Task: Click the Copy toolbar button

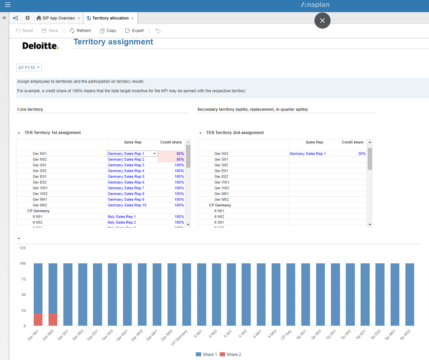Action: pos(108,31)
